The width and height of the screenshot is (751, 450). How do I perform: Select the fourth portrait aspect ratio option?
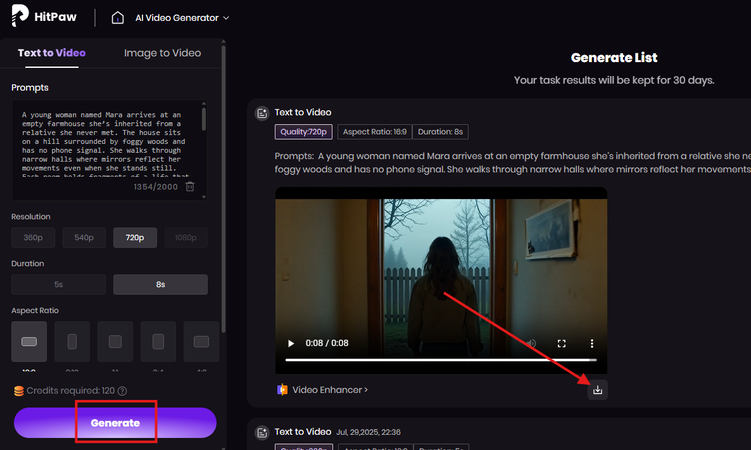click(x=158, y=341)
